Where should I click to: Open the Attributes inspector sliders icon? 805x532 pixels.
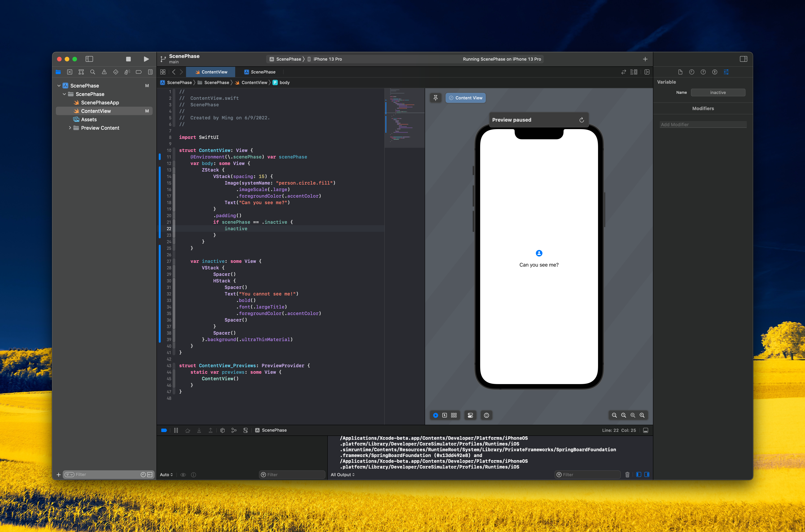[726, 72]
